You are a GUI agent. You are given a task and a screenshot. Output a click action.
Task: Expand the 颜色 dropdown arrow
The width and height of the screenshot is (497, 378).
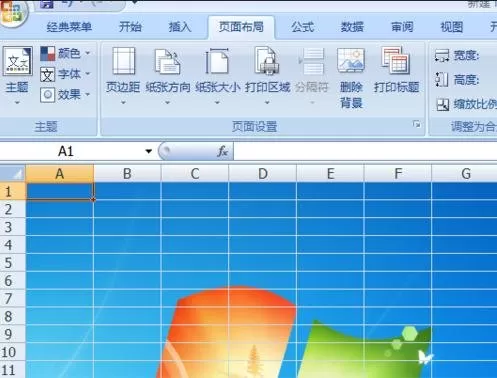[x=88, y=53]
